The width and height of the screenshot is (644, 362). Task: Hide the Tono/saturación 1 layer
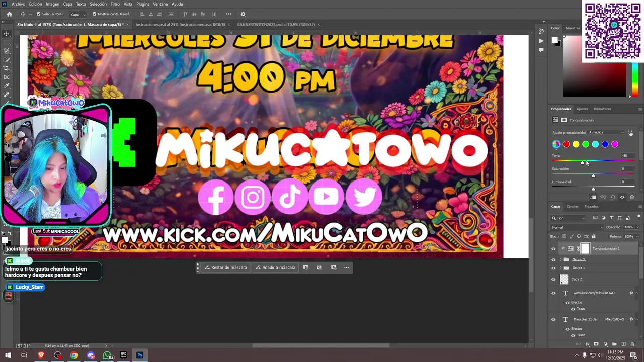coord(553,248)
